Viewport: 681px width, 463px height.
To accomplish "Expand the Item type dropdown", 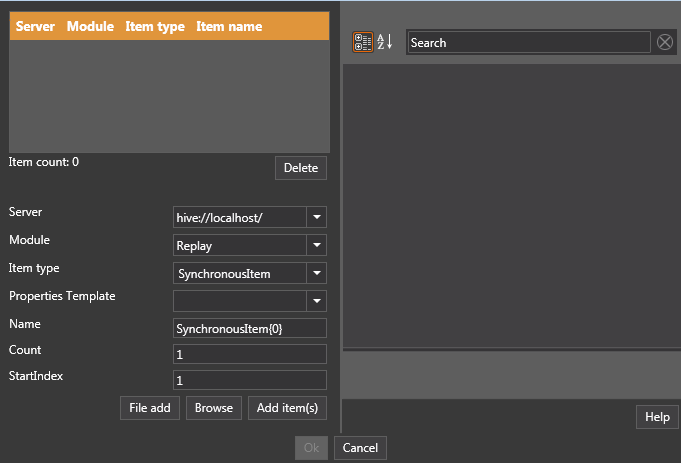I will [316, 273].
